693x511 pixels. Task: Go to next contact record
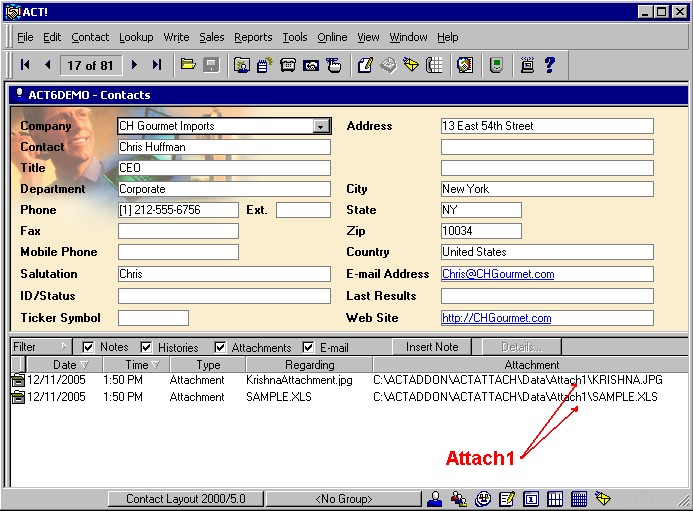pyautogui.click(x=134, y=65)
